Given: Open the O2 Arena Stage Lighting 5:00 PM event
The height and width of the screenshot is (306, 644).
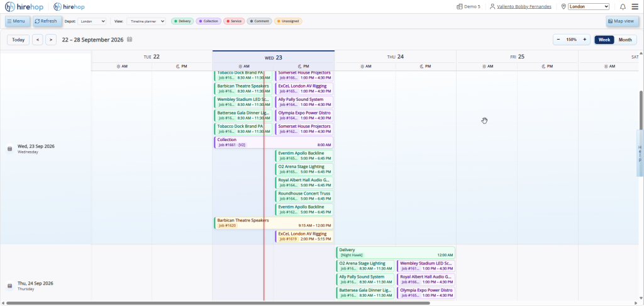Looking at the screenshot, I should (x=304, y=169).
